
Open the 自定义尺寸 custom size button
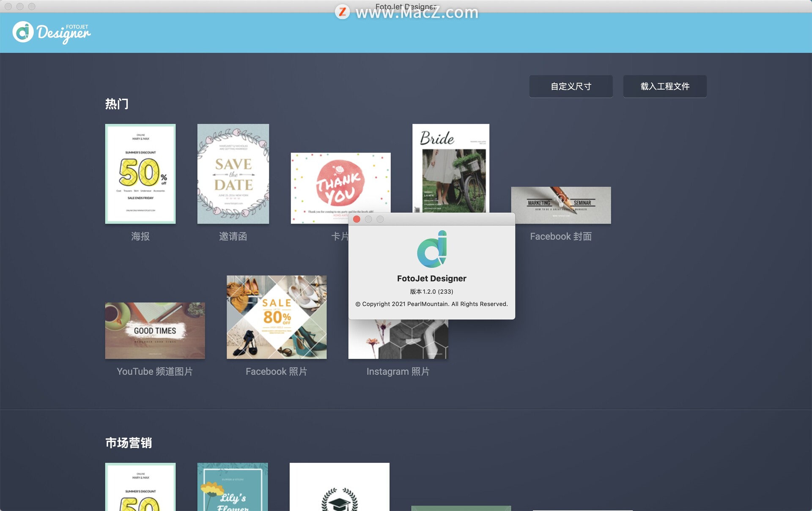pos(571,87)
